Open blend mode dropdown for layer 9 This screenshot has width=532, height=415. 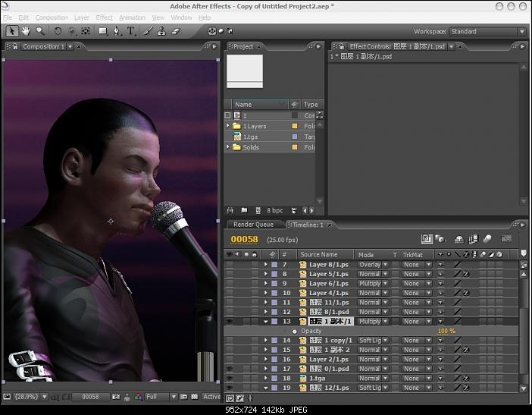coord(372,284)
